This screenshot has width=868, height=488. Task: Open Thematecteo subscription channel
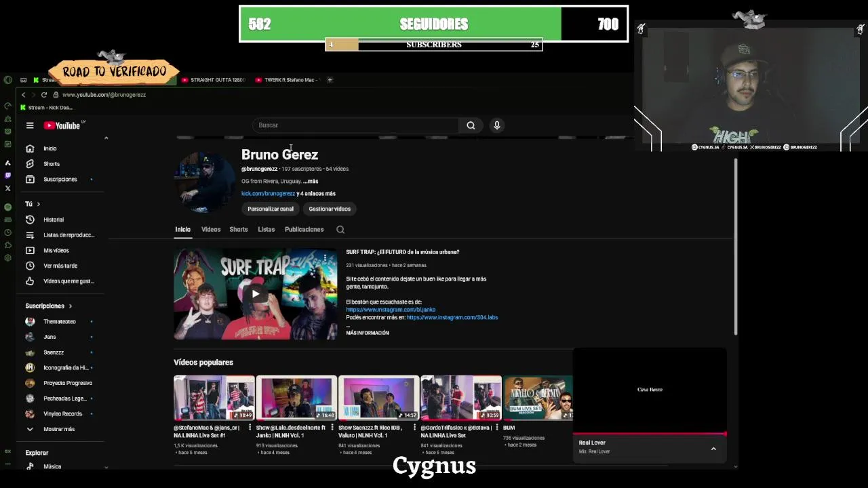pos(61,322)
